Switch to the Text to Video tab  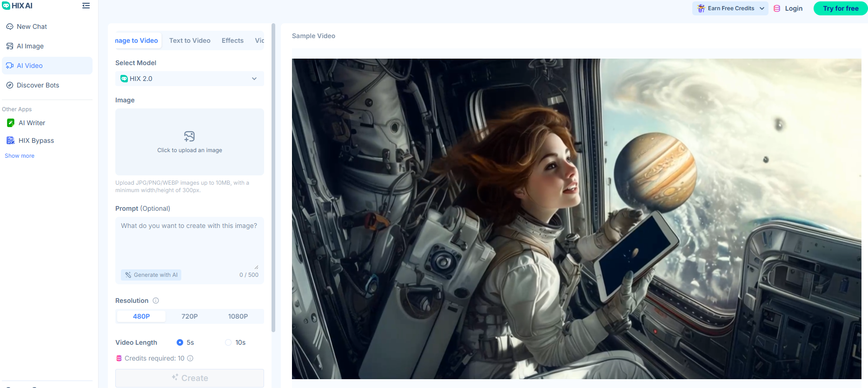(x=190, y=40)
